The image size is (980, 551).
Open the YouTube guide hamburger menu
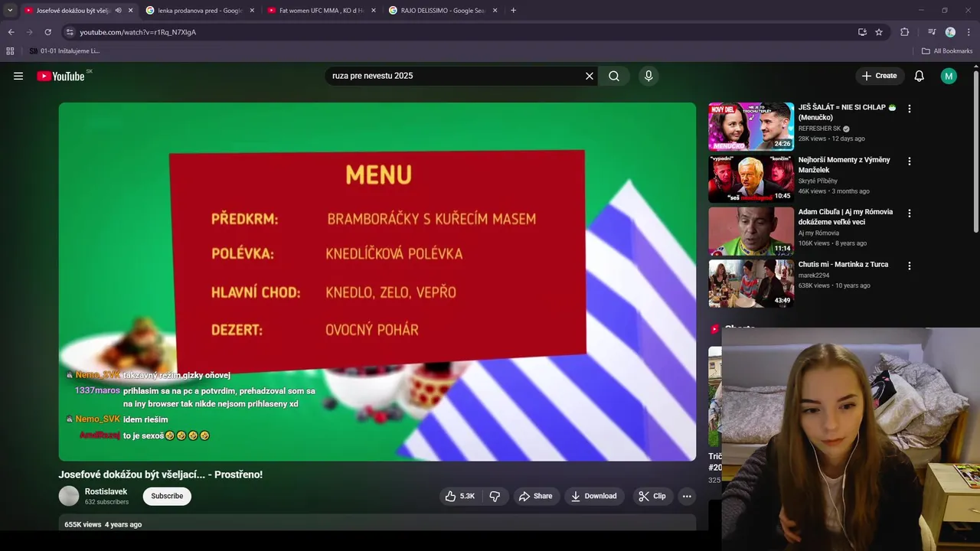(18, 76)
